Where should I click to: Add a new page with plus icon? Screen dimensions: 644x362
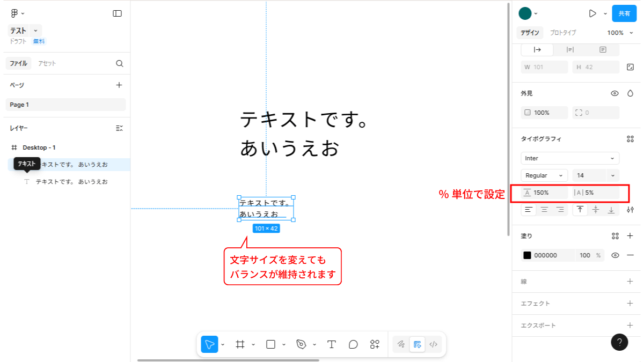pos(119,85)
